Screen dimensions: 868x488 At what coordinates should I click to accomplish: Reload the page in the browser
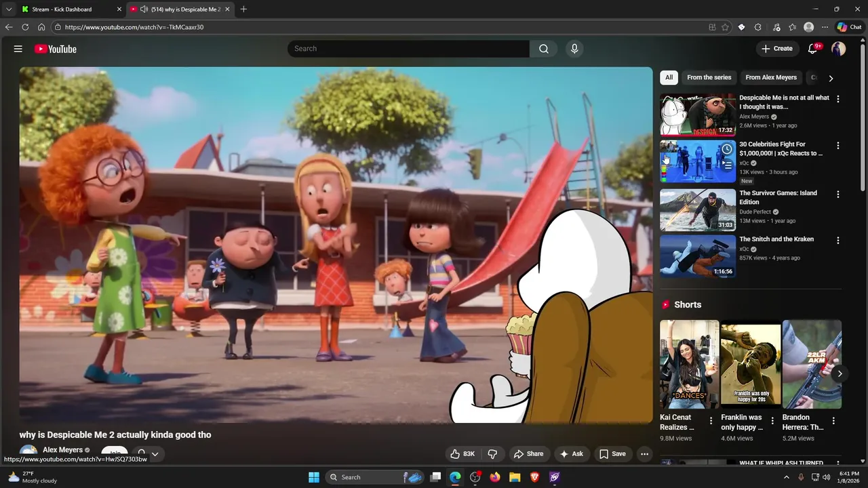click(x=25, y=27)
